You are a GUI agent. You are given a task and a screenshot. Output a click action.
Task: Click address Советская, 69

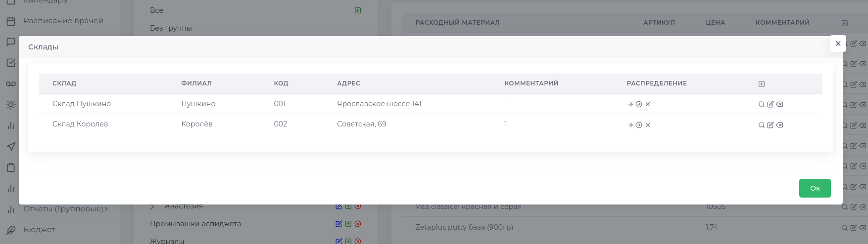coord(362,124)
